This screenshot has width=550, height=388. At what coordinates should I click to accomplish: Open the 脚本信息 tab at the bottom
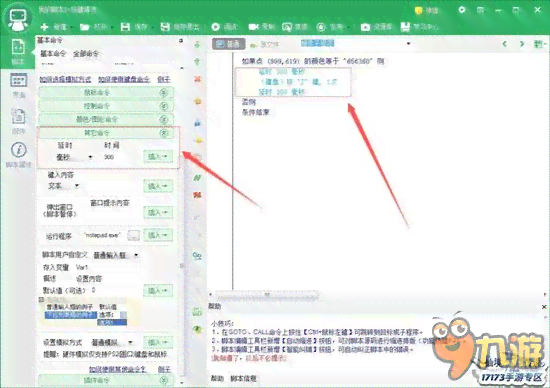tap(243, 378)
